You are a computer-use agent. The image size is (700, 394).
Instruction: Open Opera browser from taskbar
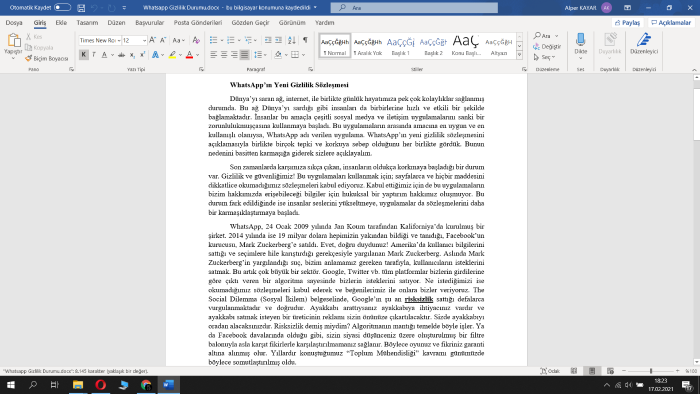click(x=100, y=385)
